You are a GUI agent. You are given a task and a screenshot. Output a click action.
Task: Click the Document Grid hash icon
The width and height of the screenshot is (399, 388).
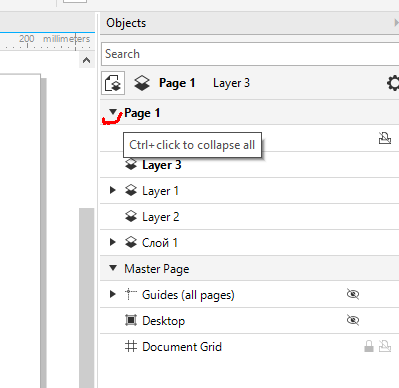(x=131, y=346)
